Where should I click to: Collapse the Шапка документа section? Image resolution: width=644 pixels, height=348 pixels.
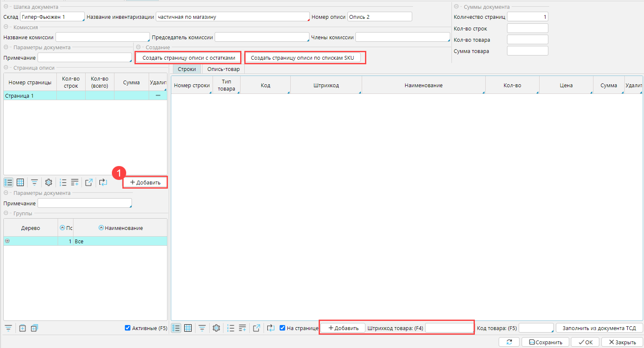coord(6,7)
